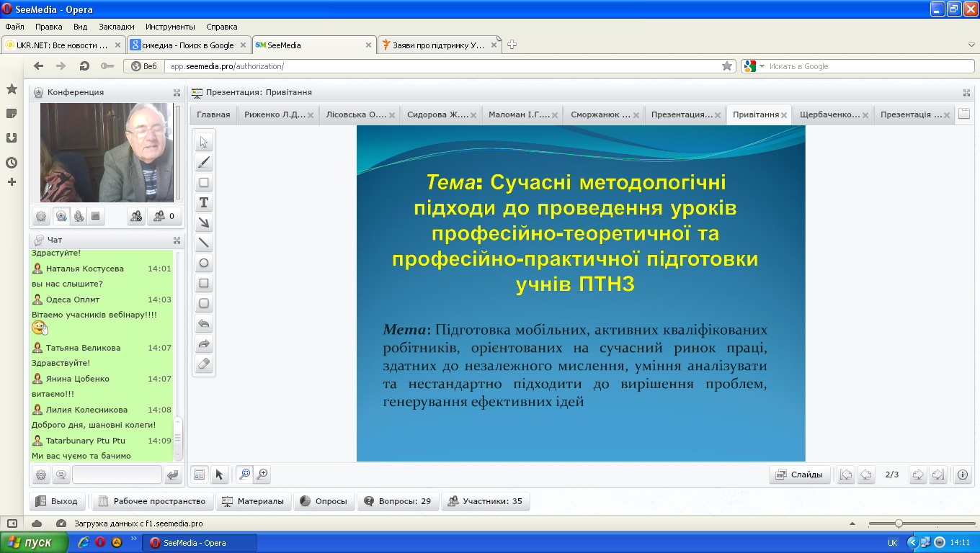Jump to the first slide
Viewport: 980px width, 553px height.
846,475
